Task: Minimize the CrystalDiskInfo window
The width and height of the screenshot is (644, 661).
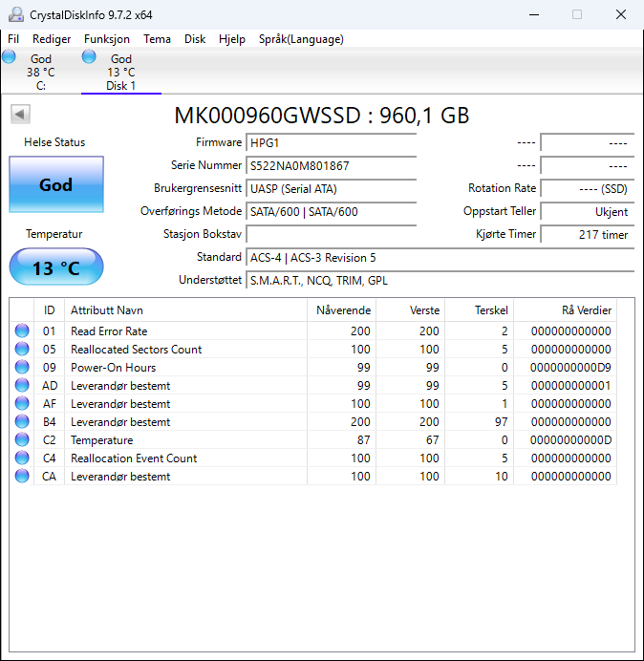Action: (534, 14)
